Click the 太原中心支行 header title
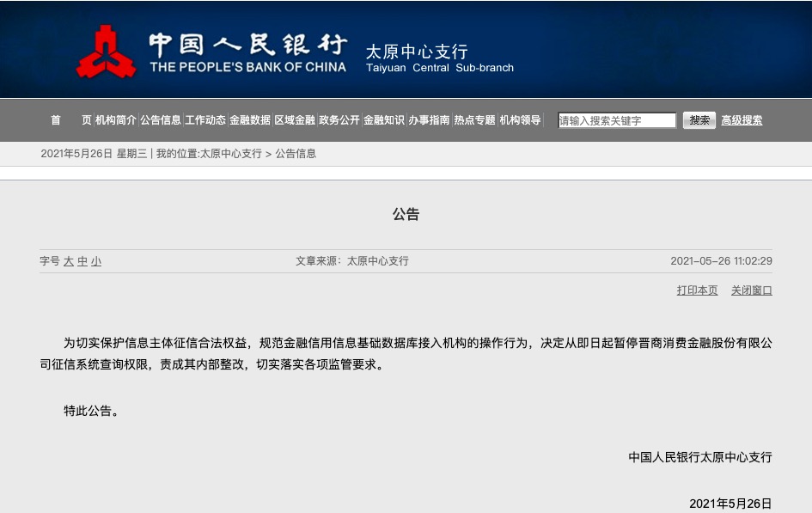The width and height of the screenshot is (812, 513). coord(417,52)
